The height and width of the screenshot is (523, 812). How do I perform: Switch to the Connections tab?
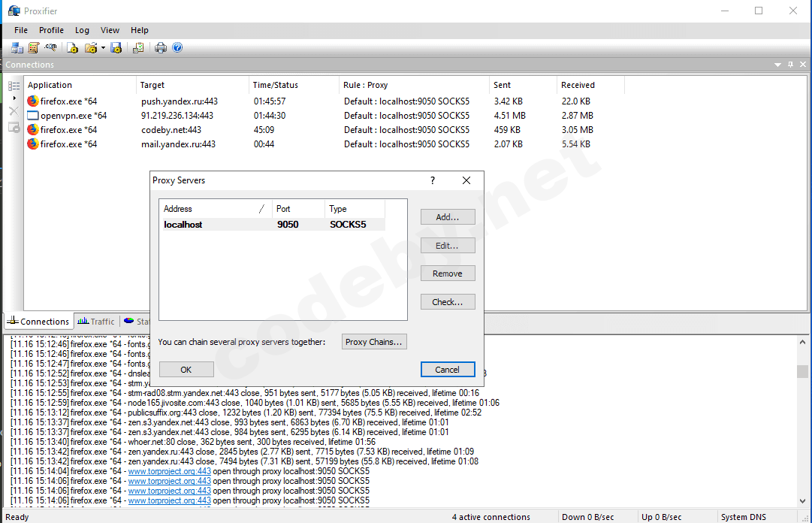pos(39,321)
